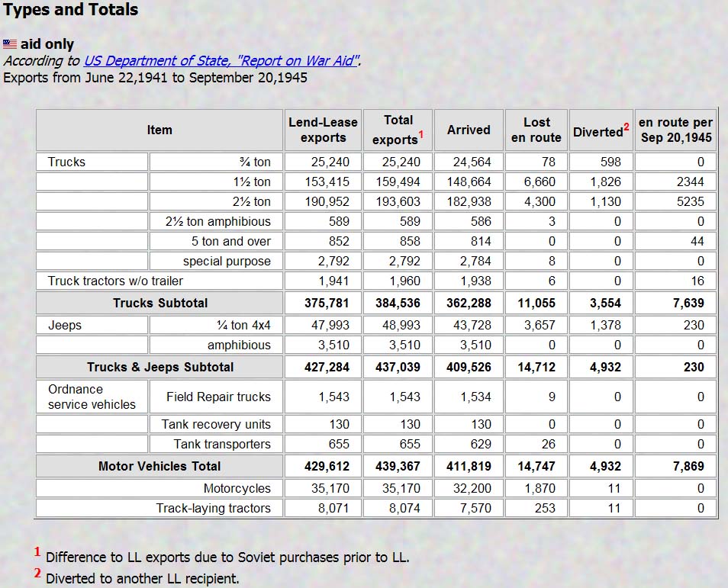Select 'Track-laying tractors' row label
The width and height of the screenshot is (728, 588).
coord(213,508)
